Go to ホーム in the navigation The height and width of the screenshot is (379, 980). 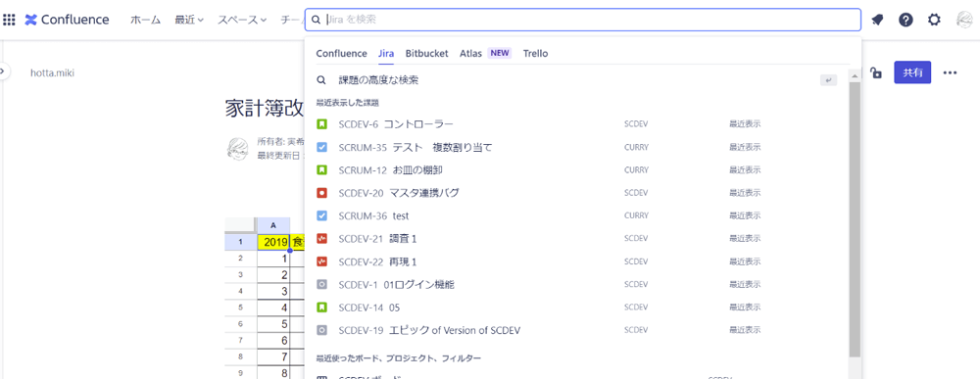pos(145,20)
